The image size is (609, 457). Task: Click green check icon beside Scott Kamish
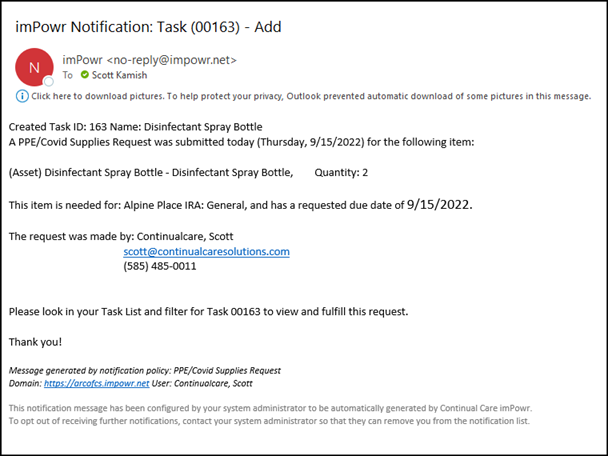[85, 75]
